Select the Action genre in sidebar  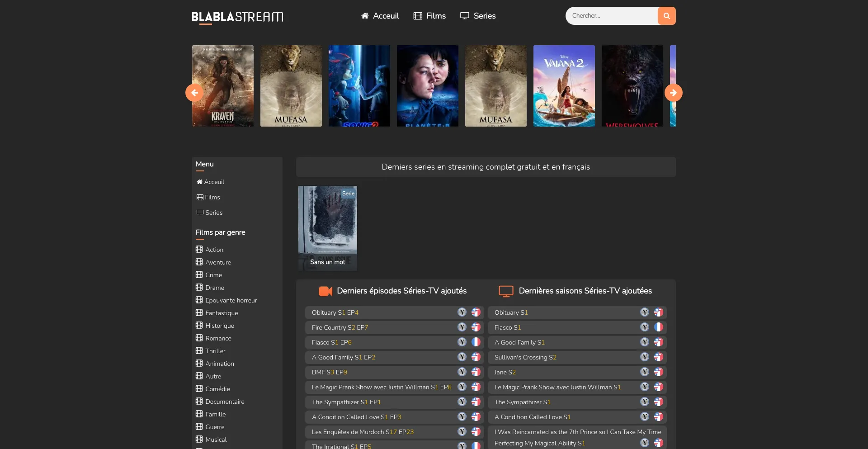coord(214,250)
